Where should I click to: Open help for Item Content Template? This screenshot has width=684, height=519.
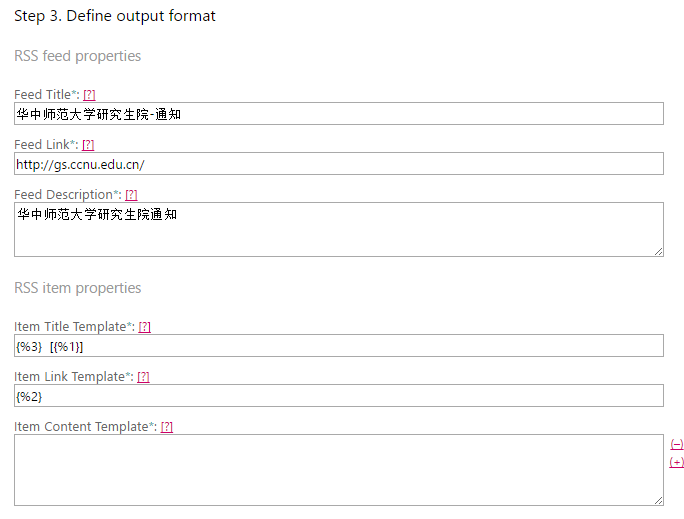(x=167, y=427)
